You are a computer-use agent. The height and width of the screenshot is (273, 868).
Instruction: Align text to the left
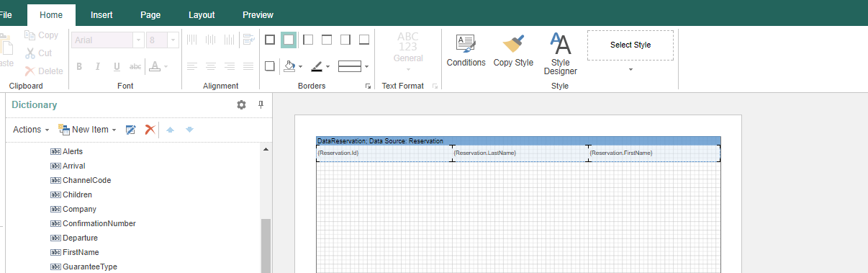[192, 66]
